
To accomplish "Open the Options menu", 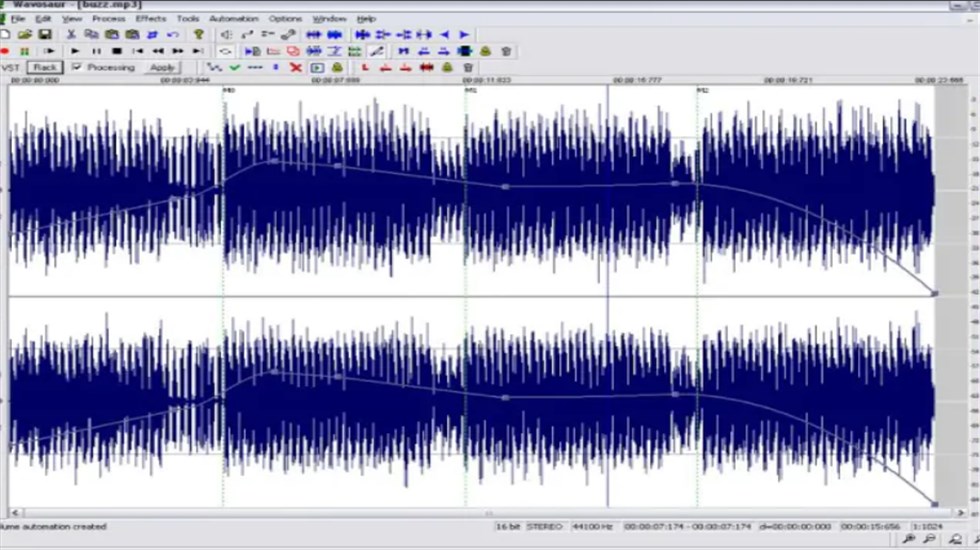I will (286, 19).
